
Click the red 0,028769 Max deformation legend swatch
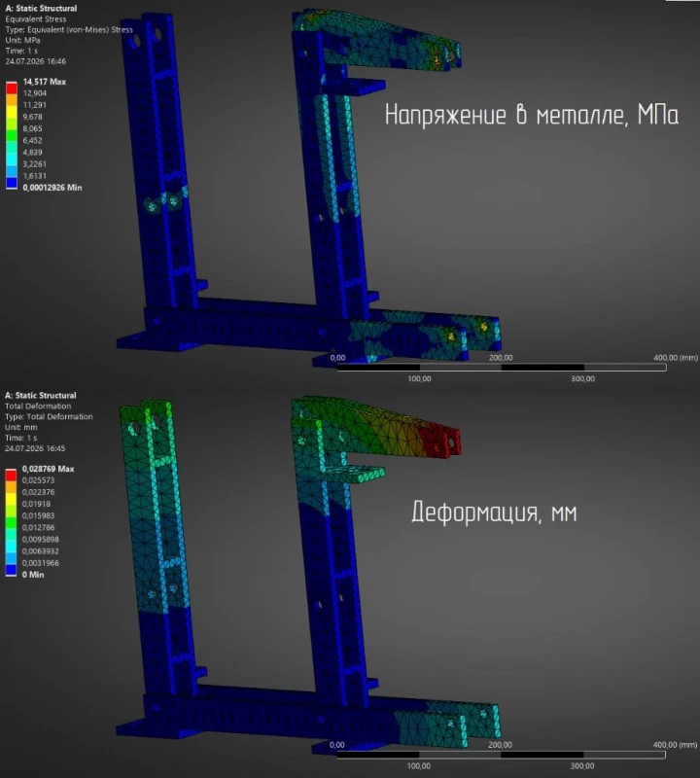pyautogui.click(x=11, y=475)
